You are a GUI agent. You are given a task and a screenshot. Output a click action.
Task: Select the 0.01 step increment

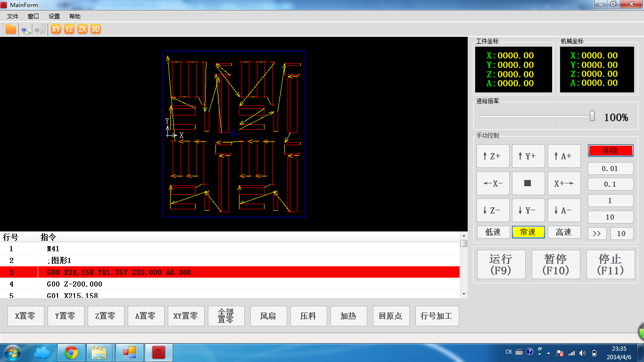(x=610, y=168)
